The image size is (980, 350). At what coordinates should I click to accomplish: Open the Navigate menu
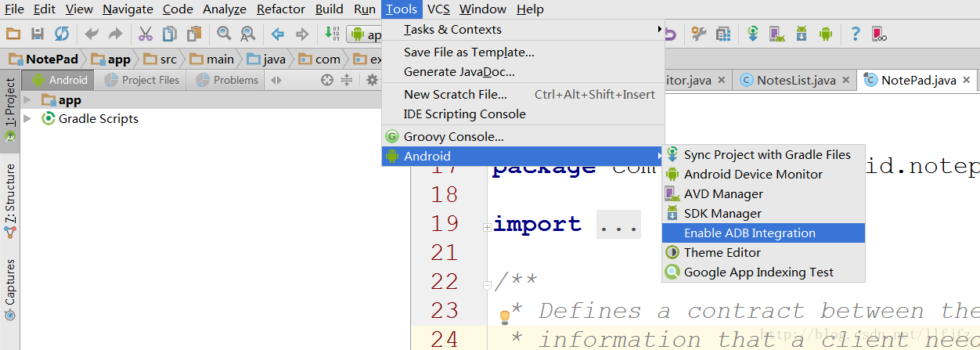coord(128,9)
